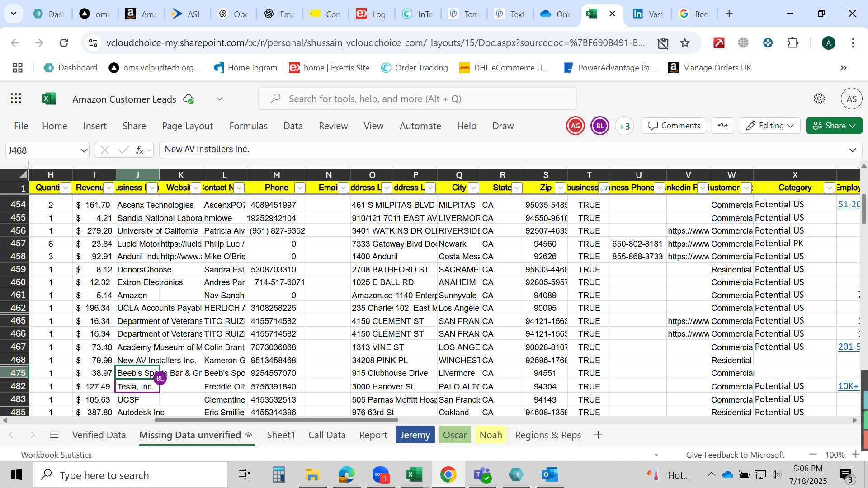The height and width of the screenshot is (488, 868).
Task: Open the settings gear icon
Action: (819, 99)
